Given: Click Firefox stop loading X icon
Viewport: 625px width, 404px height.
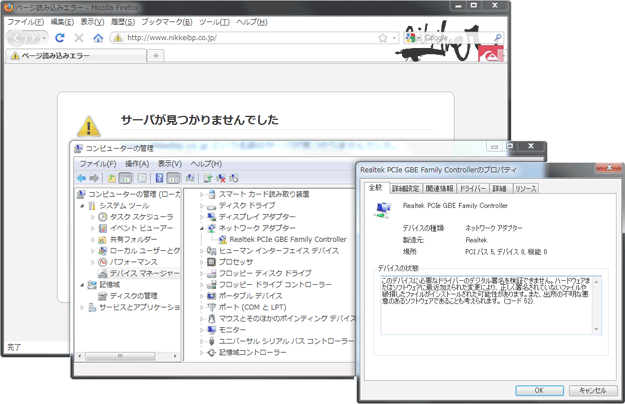Looking at the screenshot, I should [79, 38].
